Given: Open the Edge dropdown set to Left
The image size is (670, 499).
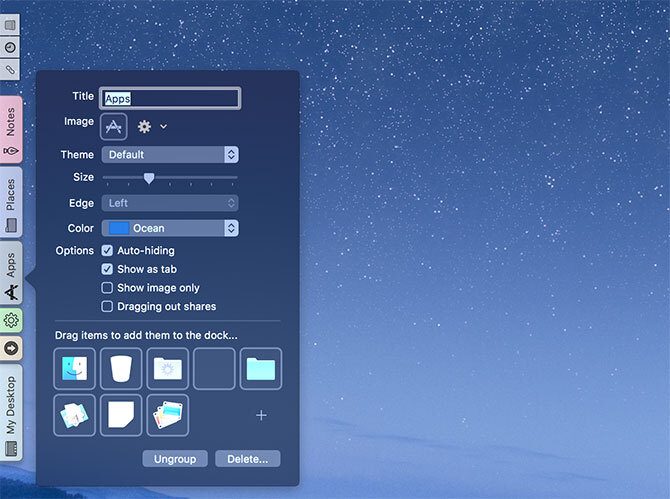Looking at the screenshot, I should [170, 203].
